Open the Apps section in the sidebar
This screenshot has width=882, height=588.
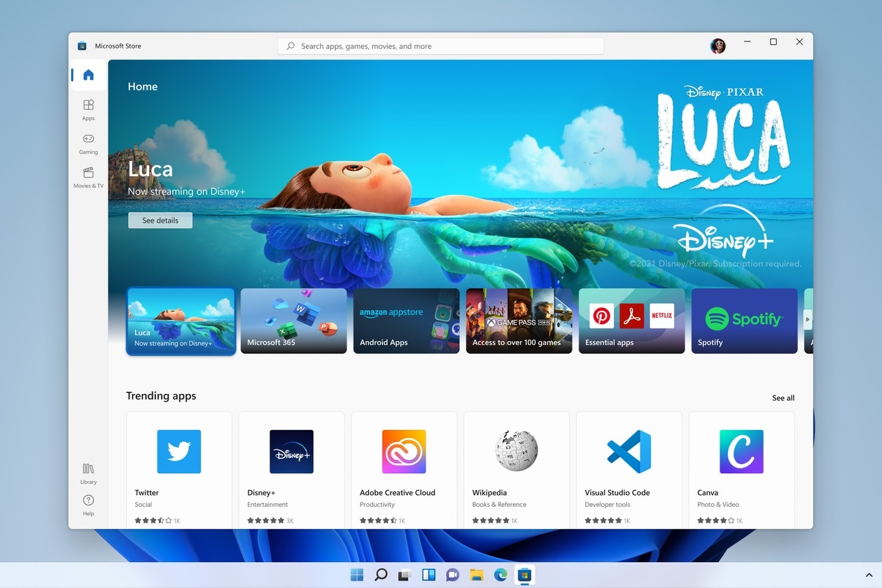(88, 108)
